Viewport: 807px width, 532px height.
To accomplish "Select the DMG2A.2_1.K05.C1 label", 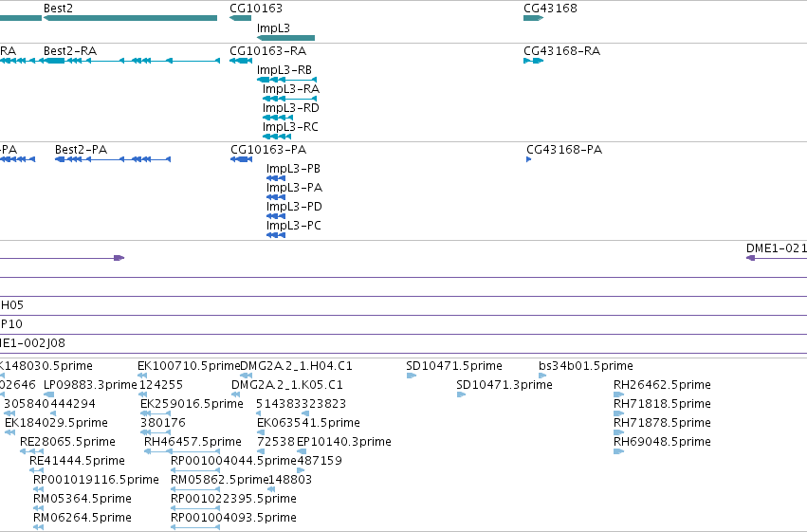I will tap(287, 385).
